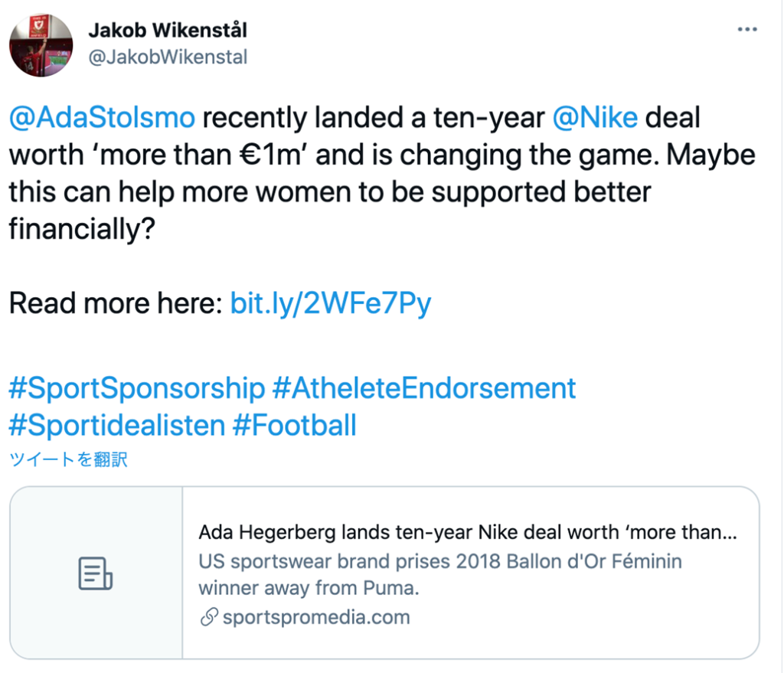This screenshot has width=784, height=673.
Task: Open the #Sportidealisten hashtag
Action: [x=117, y=426]
